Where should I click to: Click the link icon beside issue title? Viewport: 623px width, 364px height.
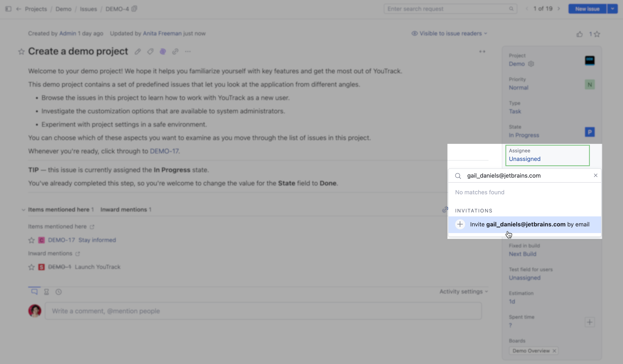pyautogui.click(x=175, y=52)
